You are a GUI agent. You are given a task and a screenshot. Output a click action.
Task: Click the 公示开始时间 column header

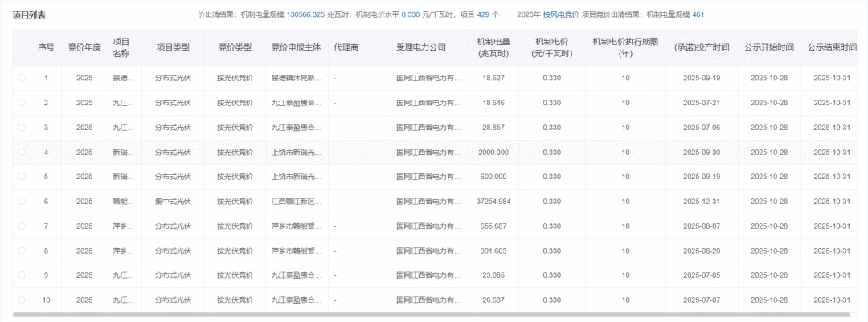pyautogui.click(x=769, y=47)
